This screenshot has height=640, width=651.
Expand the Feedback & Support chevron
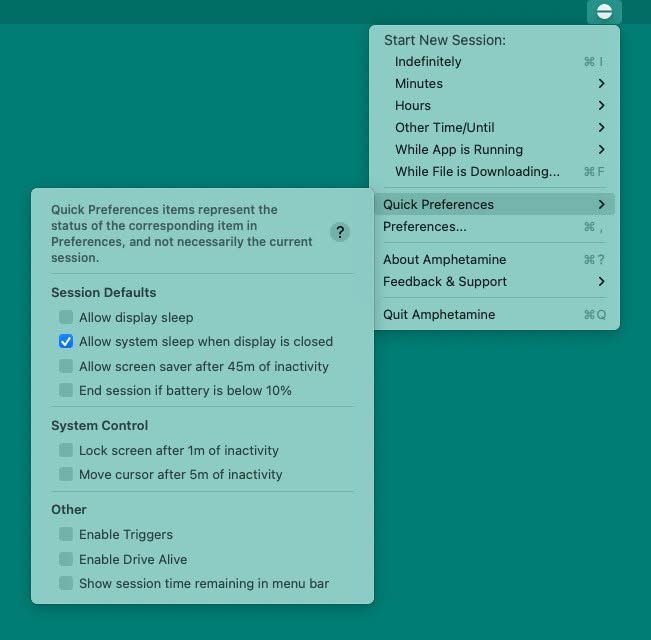[x=601, y=281]
